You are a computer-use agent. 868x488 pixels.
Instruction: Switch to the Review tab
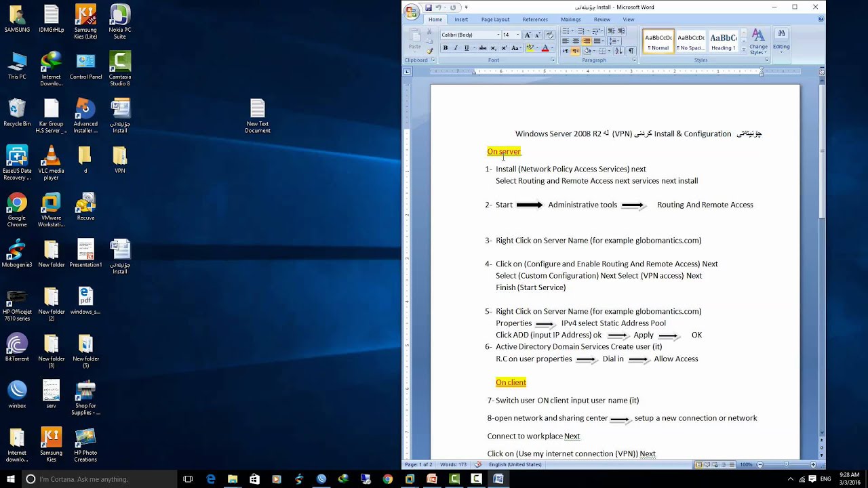point(602,19)
